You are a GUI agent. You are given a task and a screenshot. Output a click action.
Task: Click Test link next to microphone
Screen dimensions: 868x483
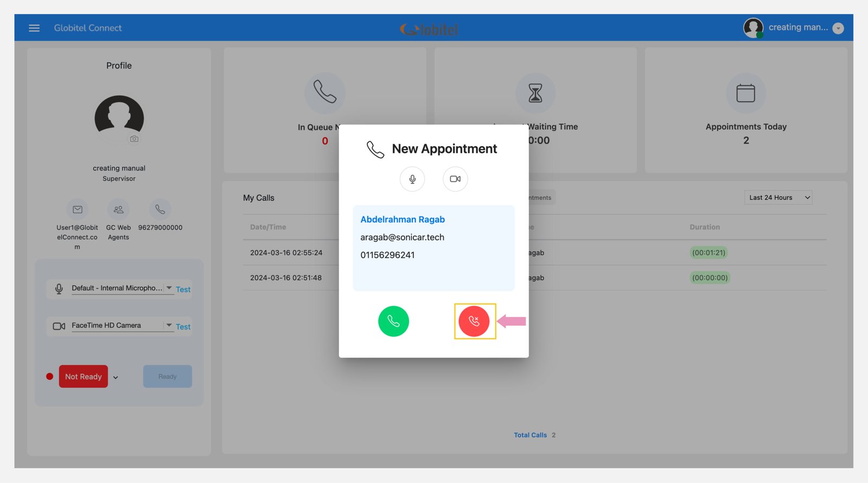click(x=183, y=290)
